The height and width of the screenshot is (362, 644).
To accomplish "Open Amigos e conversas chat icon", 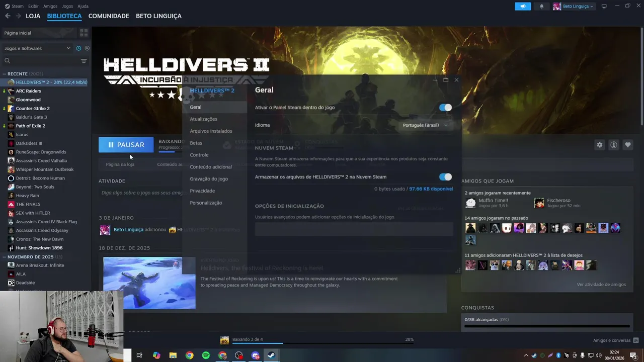I will click(636, 340).
